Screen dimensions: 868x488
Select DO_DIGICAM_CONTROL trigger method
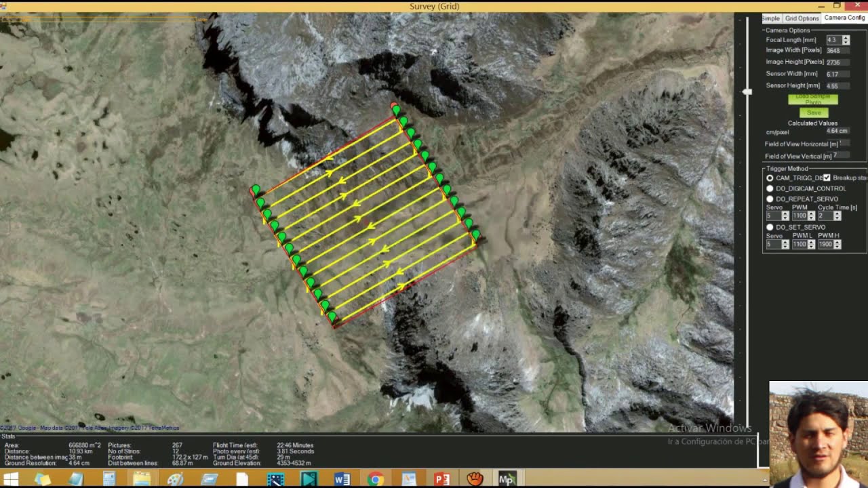coord(770,188)
